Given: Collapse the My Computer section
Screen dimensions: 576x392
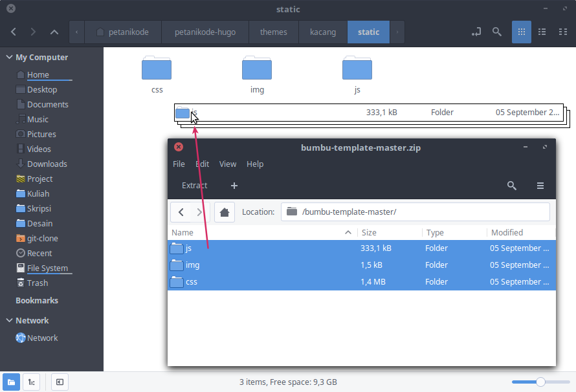Looking at the screenshot, I should (8, 57).
